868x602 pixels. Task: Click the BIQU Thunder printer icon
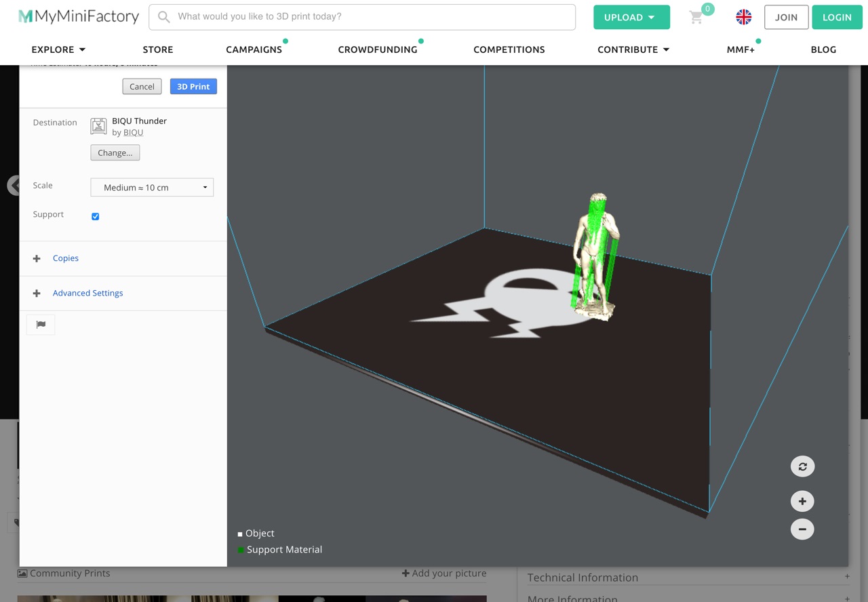coord(98,126)
